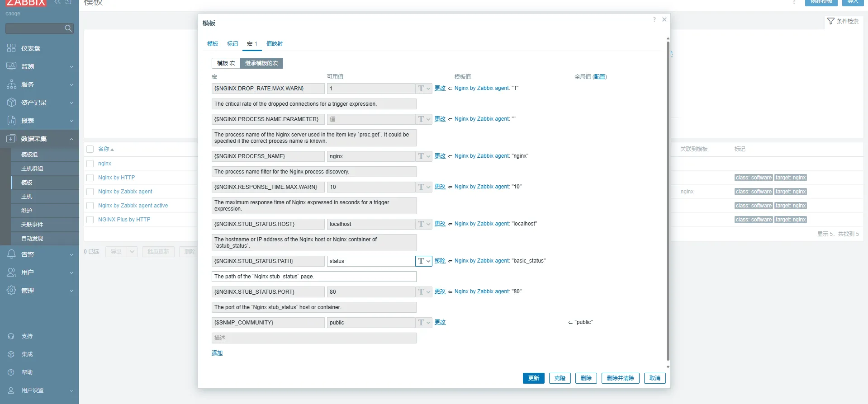Switch to the 值映射 tab
The image size is (868, 404).
coord(275,44)
